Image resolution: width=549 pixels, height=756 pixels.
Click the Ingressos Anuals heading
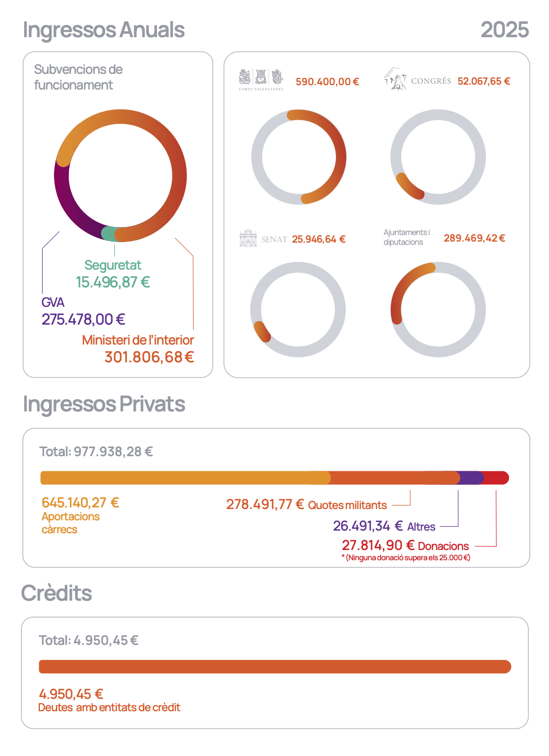(x=104, y=30)
